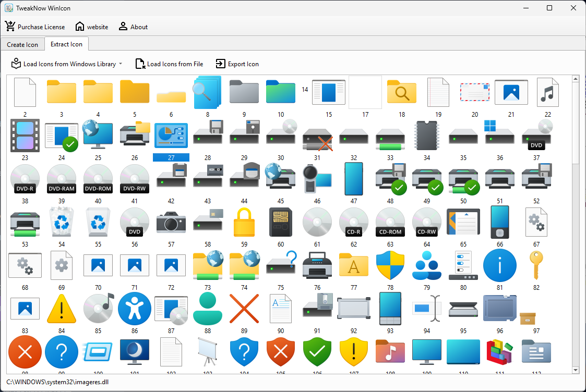Select the drive with red X icon 31
The width and height of the screenshot is (586, 392).
tap(317, 139)
